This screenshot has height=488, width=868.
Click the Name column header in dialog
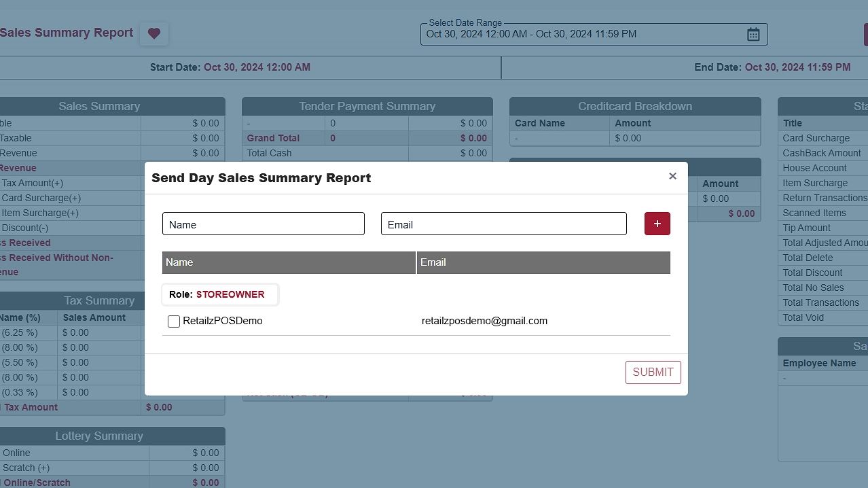(x=289, y=262)
